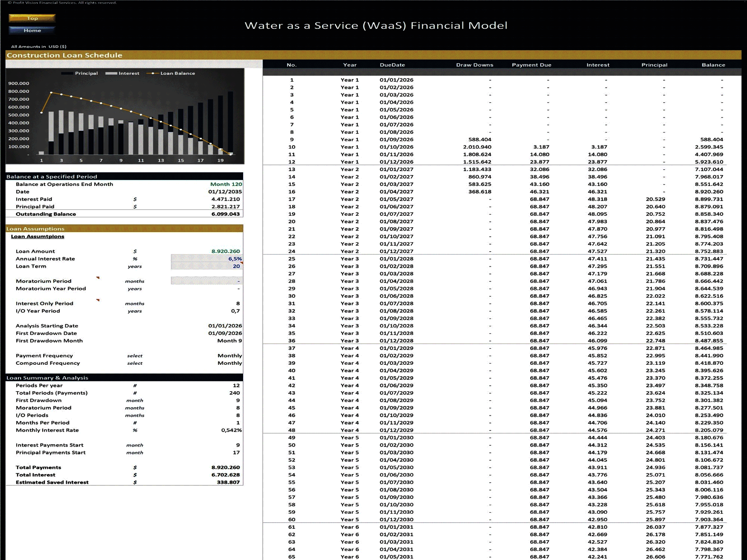Click the Draw Downs column header
The width and height of the screenshot is (747, 560).
tap(475, 65)
